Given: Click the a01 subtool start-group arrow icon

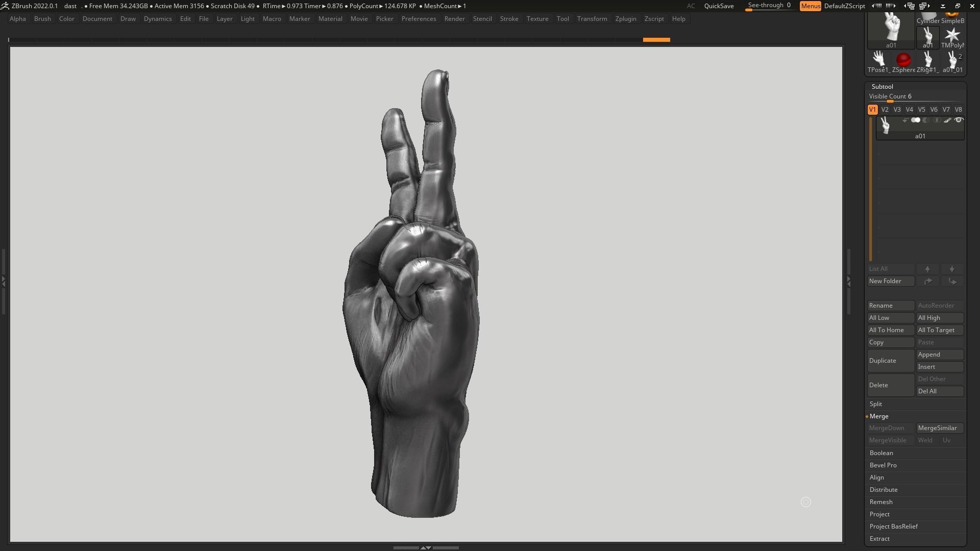Looking at the screenshot, I should point(905,120).
